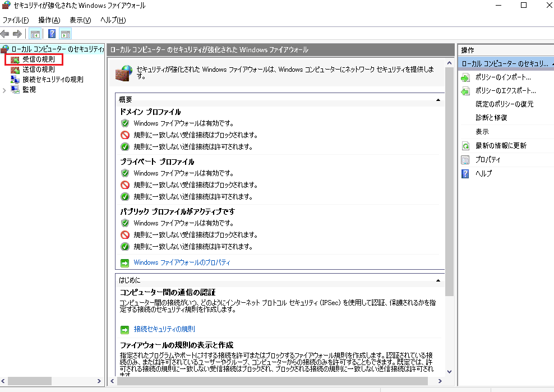This screenshot has height=392, width=554.
Task: Click the 監視 monitor icon
Action: [15, 89]
